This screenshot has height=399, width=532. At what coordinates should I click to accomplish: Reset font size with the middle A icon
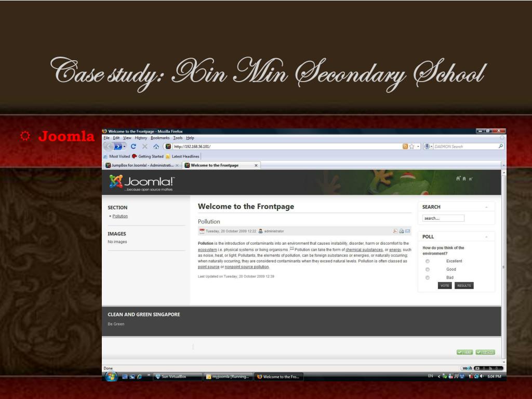pyautogui.click(x=464, y=179)
